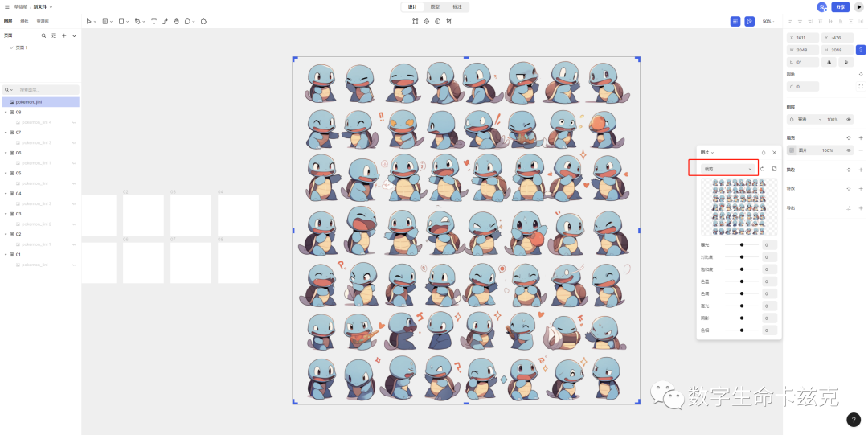Select the Move pointer tool
The height and width of the screenshot is (435, 868).
point(88,21)
